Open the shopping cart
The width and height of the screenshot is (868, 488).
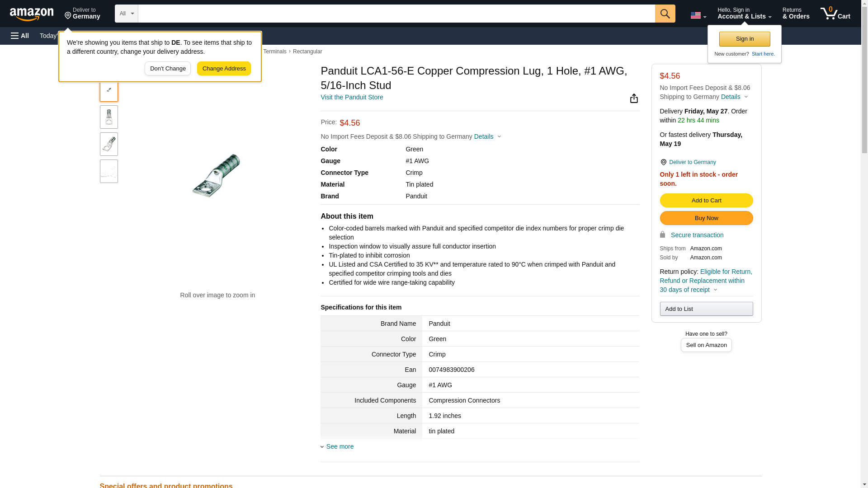(835, 14)
